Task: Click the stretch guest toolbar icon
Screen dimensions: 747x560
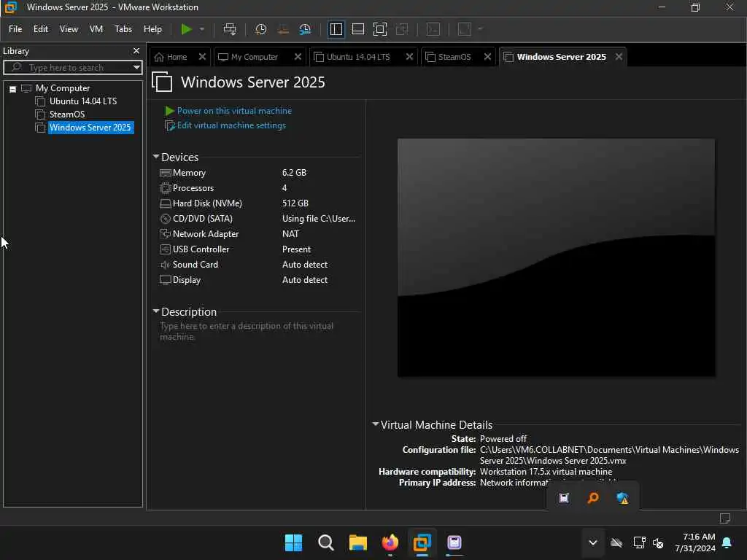Action: click(x=465, y=29)
